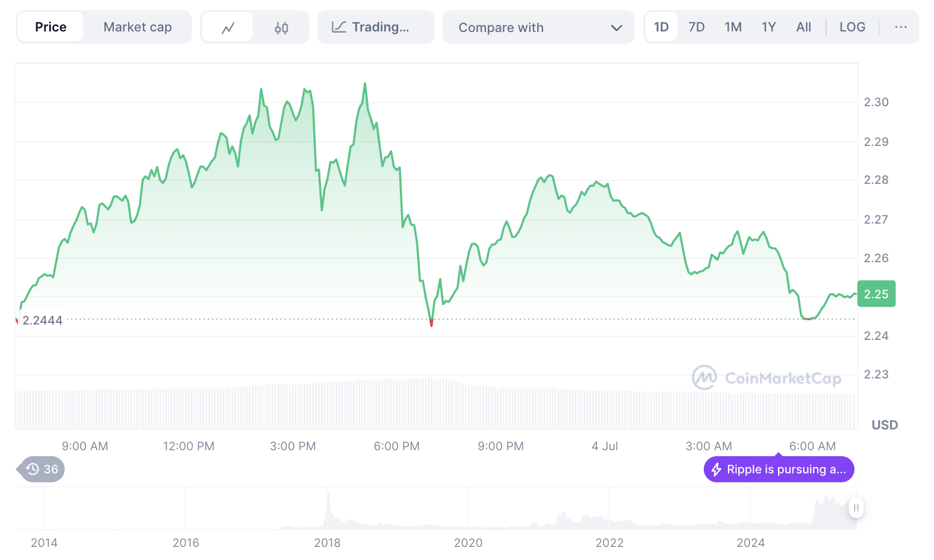The height and width of the screenshot is (560, 934).
Task: Display the All time range
Action: coord(803,27)
